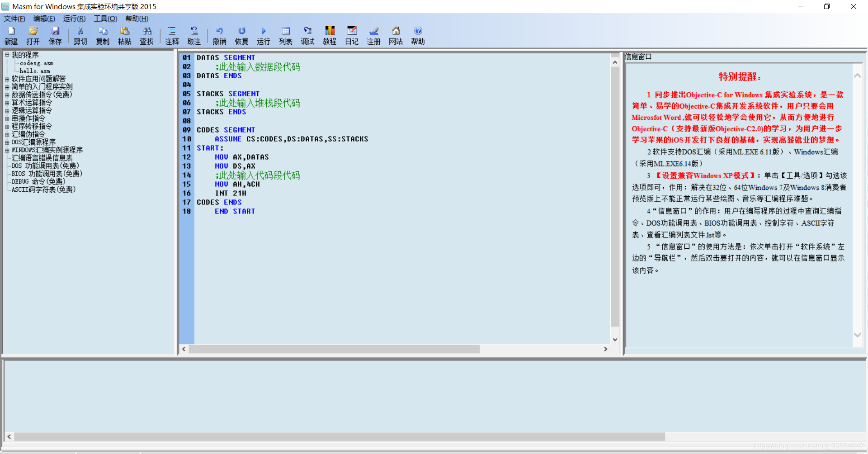Expand the 汇编伪指令 node
868x454 pixels.
[7, 134]
